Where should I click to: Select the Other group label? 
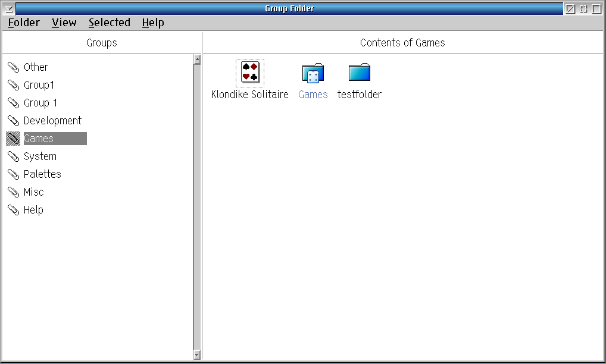pyautogui.click(x=36, y=67)
